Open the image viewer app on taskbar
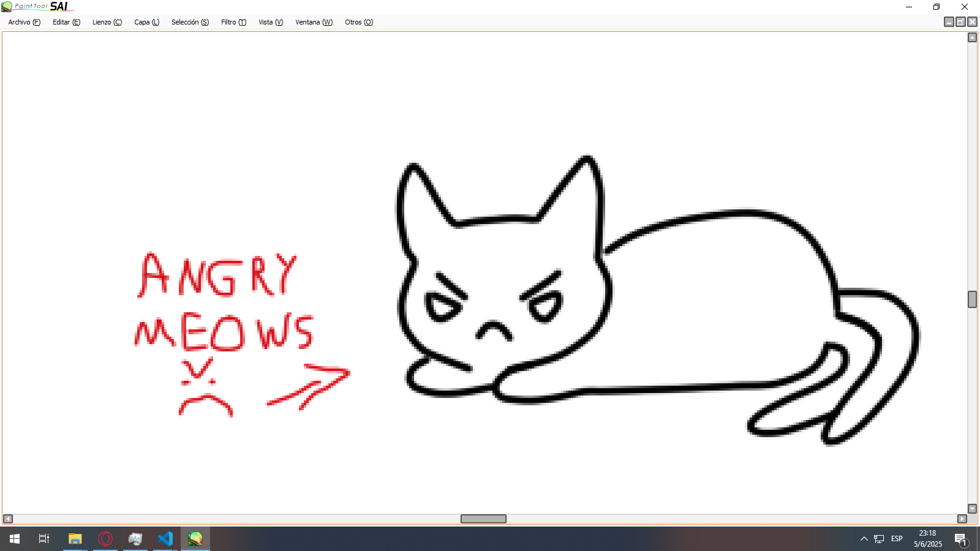Image resolution: width=980 pixels, height=551 pixels. 135,539
